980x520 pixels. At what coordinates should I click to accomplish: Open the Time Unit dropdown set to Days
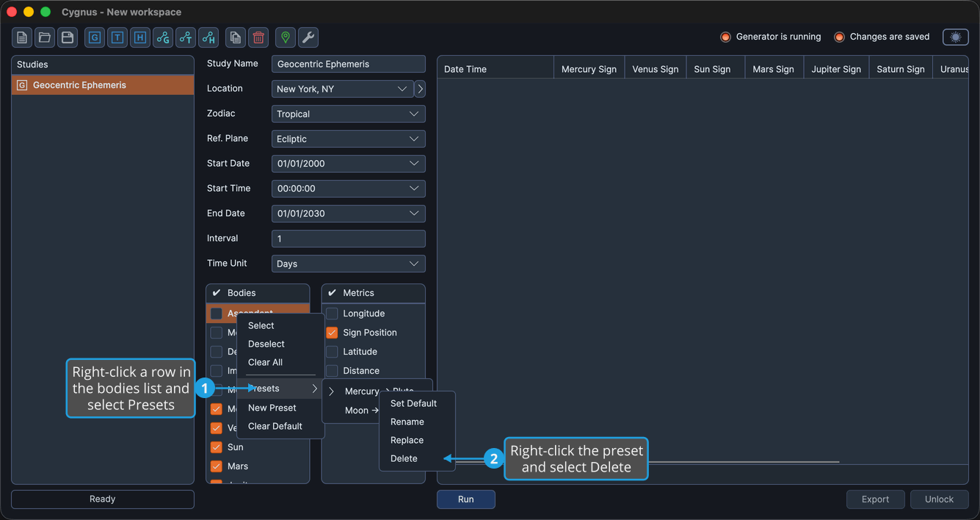coord(349,264)
